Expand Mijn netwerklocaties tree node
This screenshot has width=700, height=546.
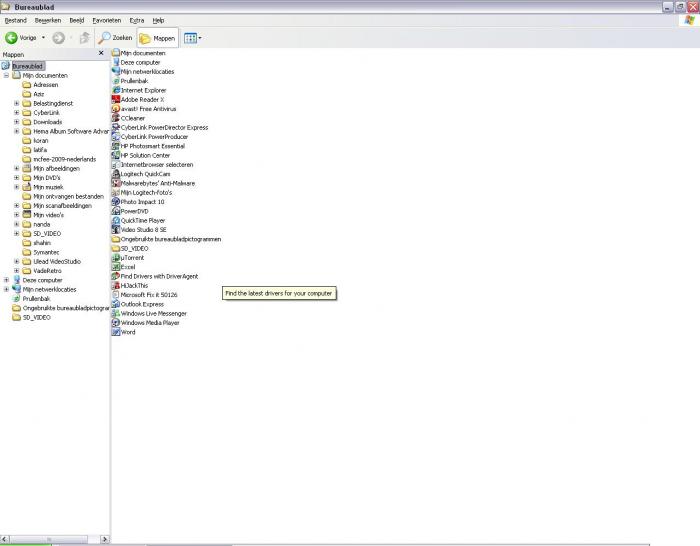click(x=6, y=289)
